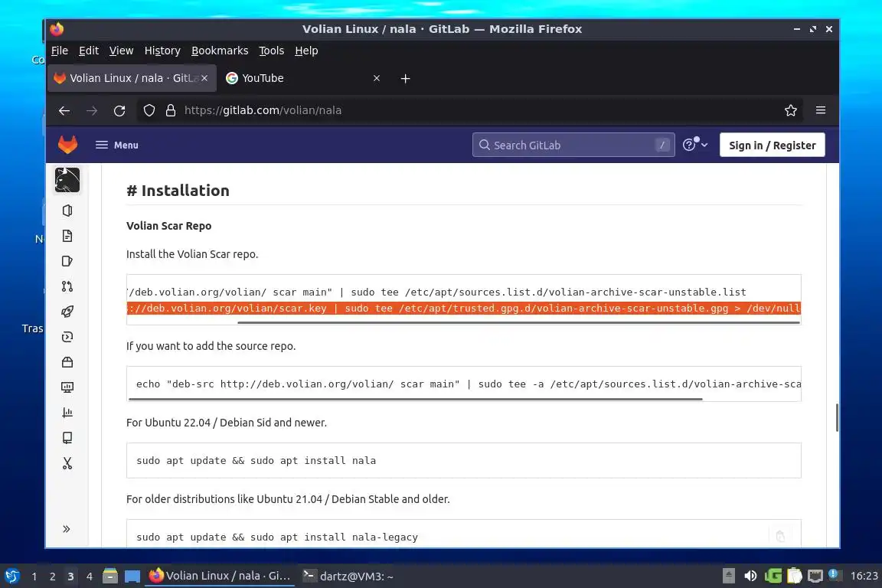
Task: Open the clipboard tray icon
Action: 794,577
